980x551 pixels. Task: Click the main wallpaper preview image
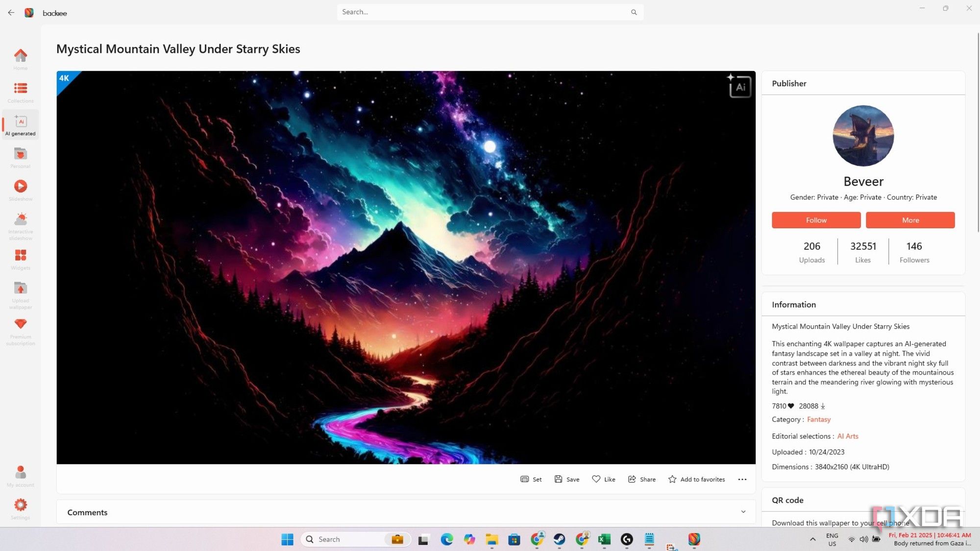[406, 267]
